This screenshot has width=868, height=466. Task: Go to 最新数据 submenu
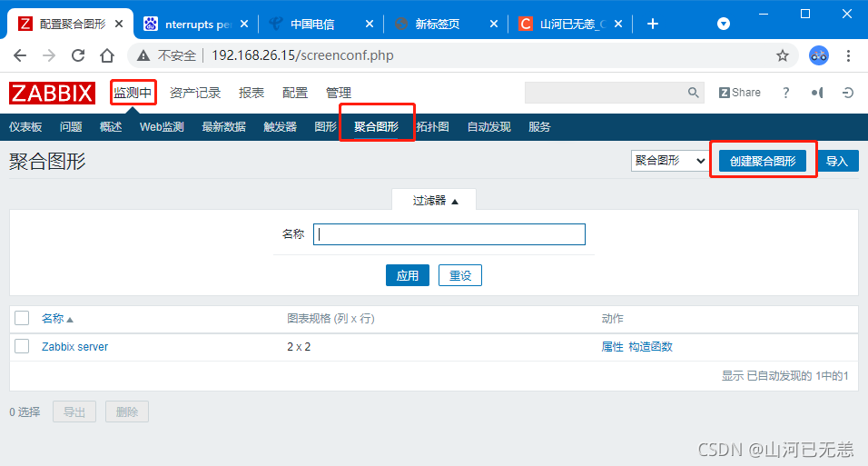(x=223, y=127)
